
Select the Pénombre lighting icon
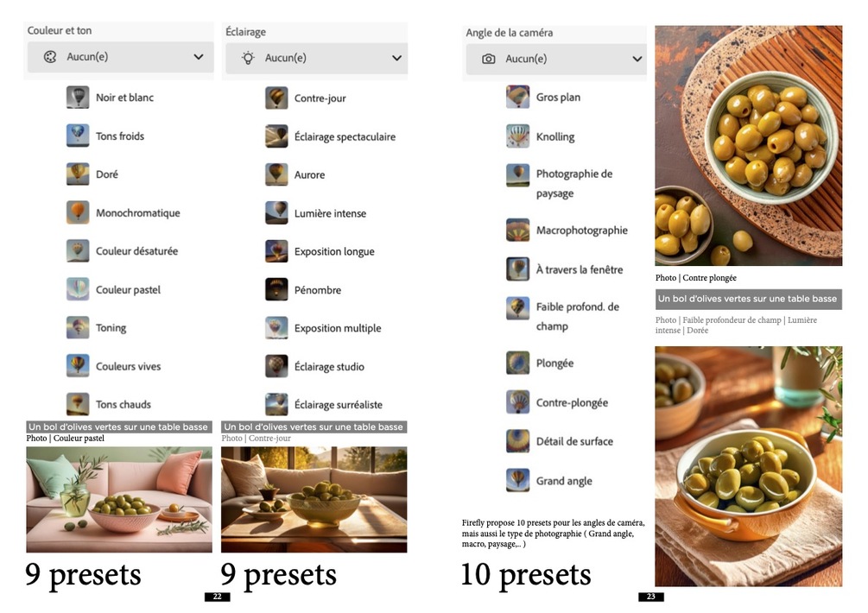tap(276, 289)
